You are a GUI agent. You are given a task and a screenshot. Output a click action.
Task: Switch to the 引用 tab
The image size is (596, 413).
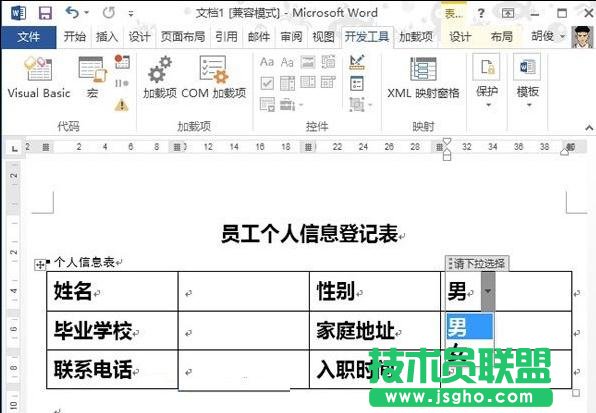point(227,36)
